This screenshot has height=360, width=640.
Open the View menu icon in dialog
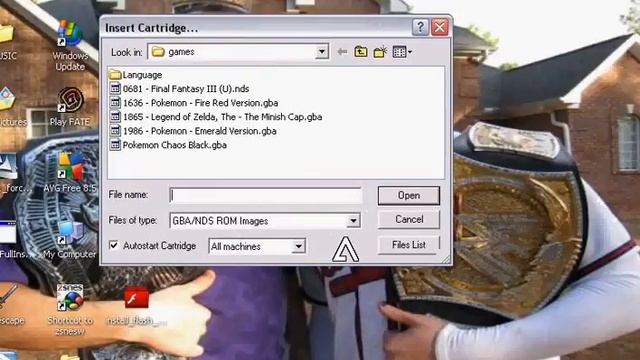[402, 52]
